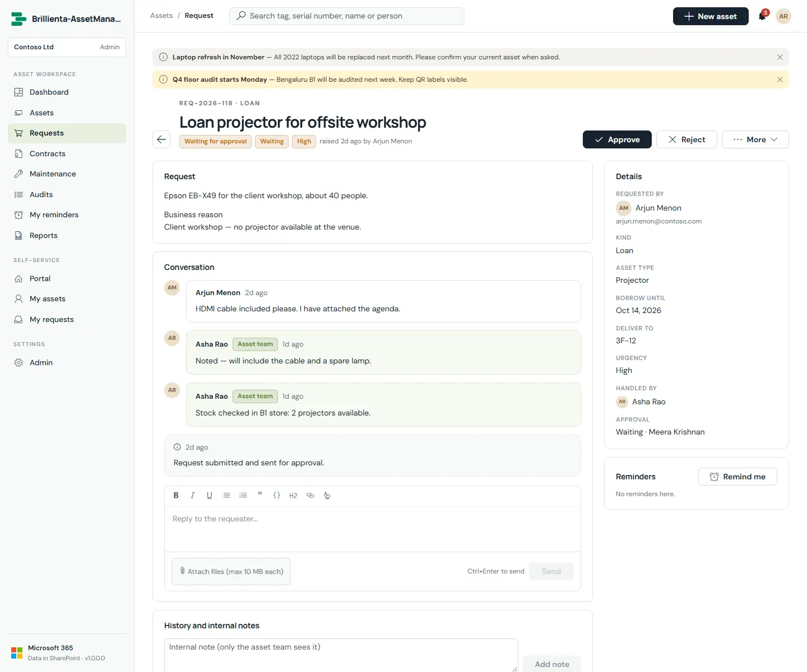807x672 pixels.
Task: Dismiss the Laptop refresh in November banner
Action: coord(780,57)
